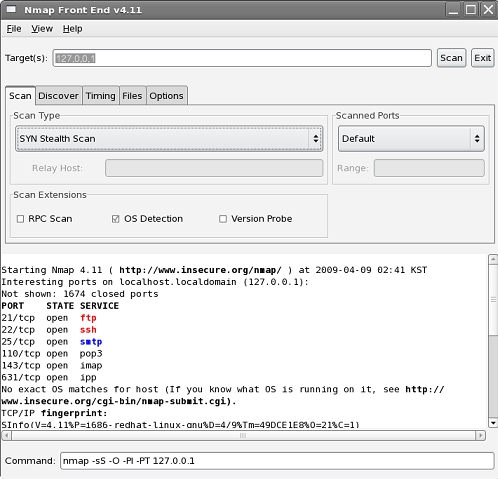Click the 'TCP/IP fingerprint:' line
Image resolution: width=498 pixels, height=479 pixels.
pyautogui.click(x=54, y=413)
